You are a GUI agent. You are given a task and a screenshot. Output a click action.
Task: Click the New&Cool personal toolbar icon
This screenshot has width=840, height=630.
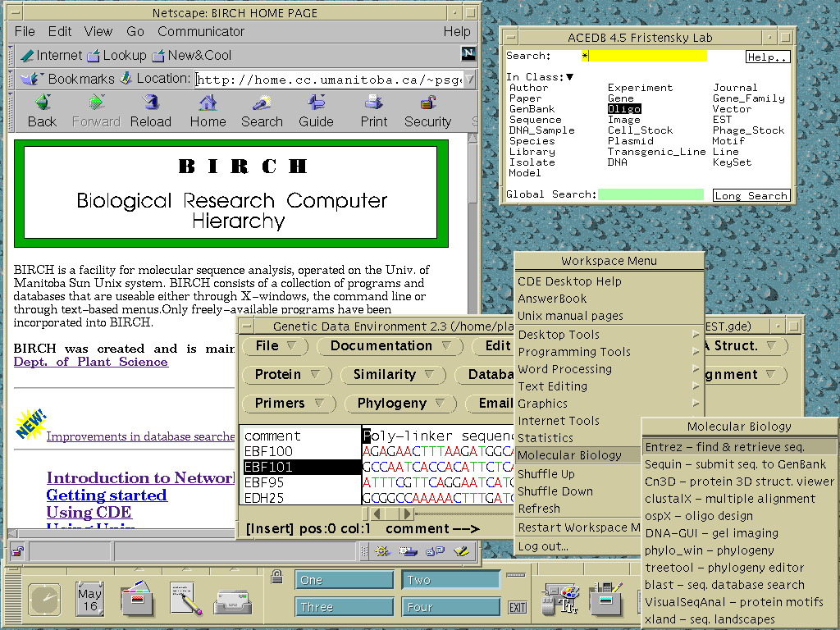pyautogui.click(x=158, y=55)
